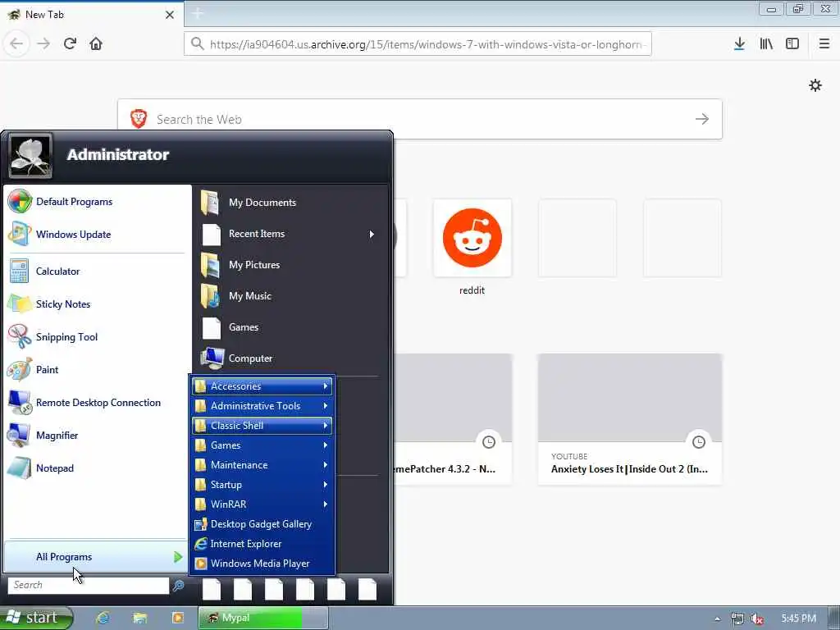Open Desktop Gadget Gallery
This screenshot has height=630, width=840.
coord(262,524)
